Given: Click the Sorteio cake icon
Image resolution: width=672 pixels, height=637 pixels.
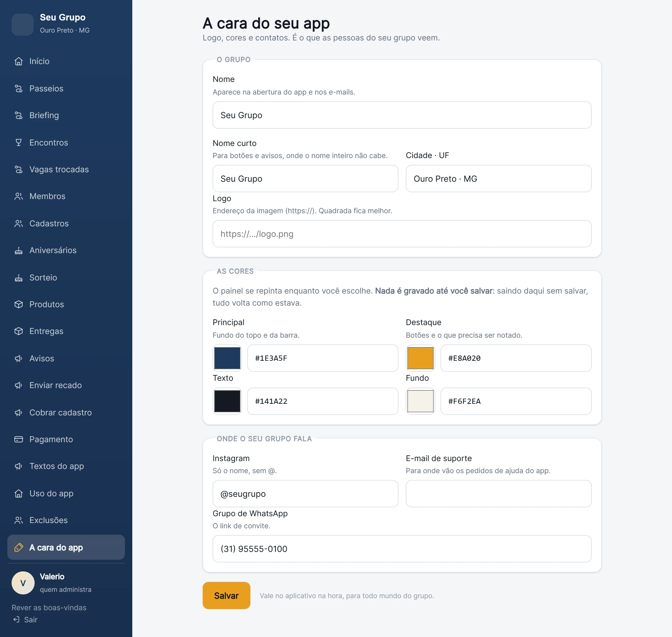Looking at the screenshot, I should 19,278.
